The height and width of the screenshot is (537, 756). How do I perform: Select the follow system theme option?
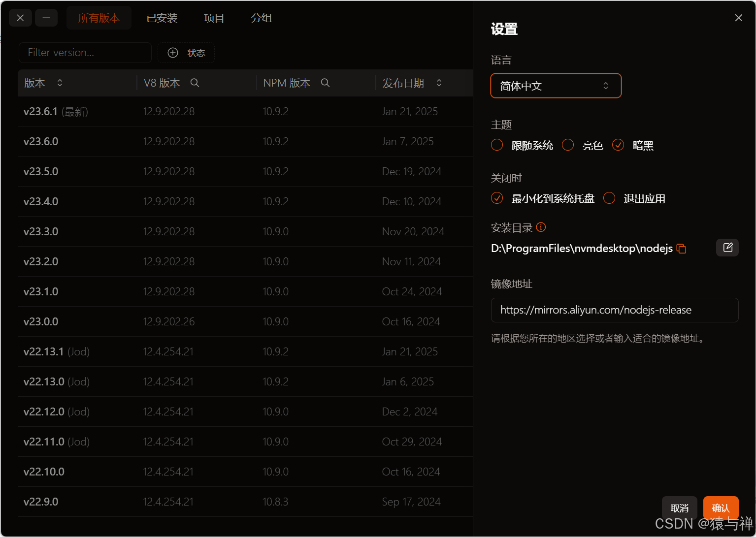(x=497, y=145)
